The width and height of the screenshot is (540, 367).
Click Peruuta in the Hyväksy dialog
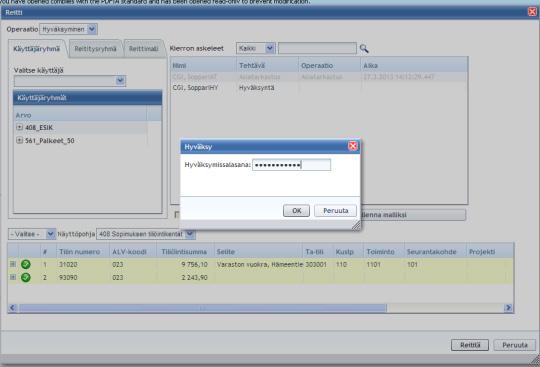(x=335, y=210)
